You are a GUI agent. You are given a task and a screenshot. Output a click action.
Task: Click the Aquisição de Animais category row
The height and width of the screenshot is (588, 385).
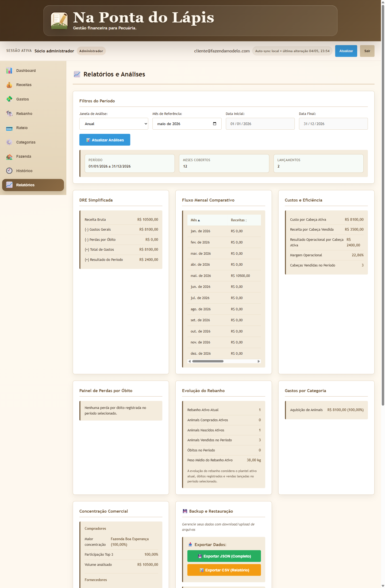point(327,410)
